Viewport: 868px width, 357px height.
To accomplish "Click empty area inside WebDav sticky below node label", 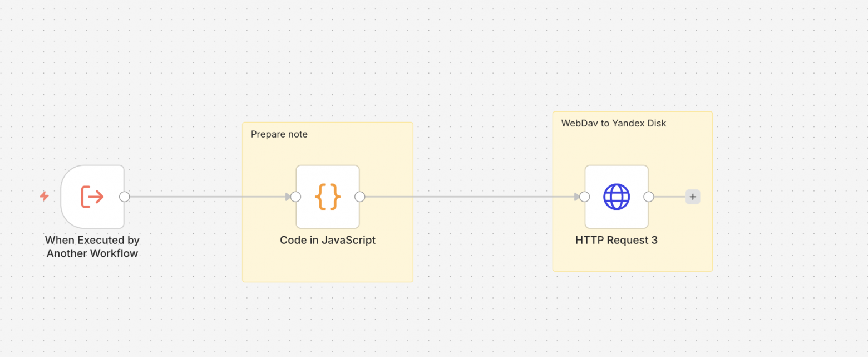I will (632, 258).
